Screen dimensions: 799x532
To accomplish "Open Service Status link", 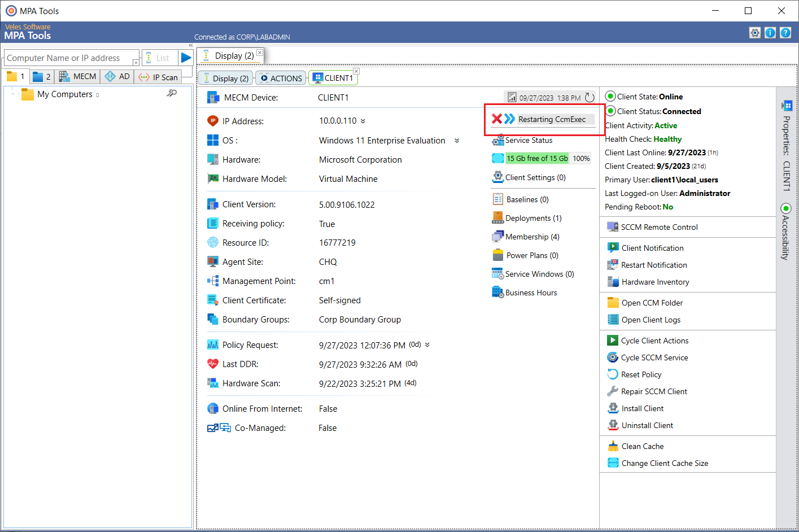I will (529, 140).
